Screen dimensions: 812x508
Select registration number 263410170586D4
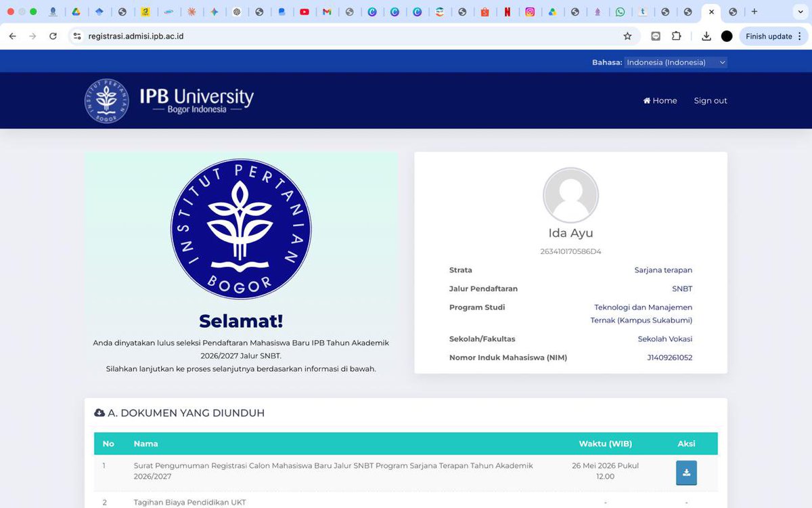(570, 251)
